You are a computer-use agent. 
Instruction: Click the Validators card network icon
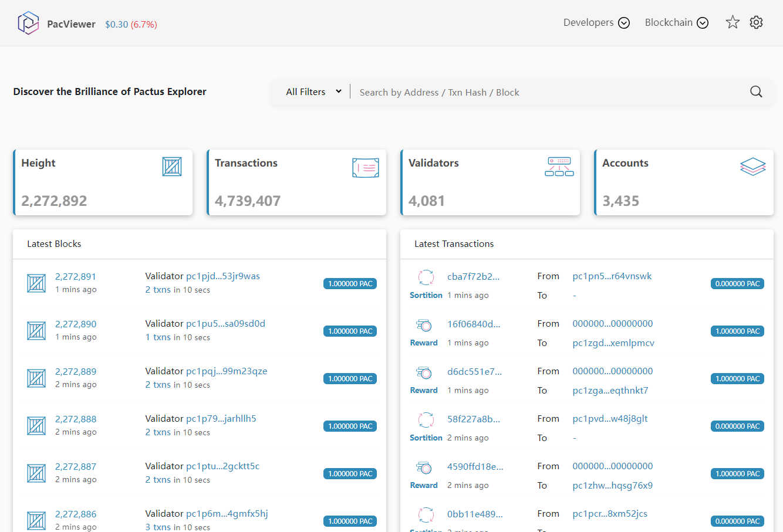(x=559, y=167)
